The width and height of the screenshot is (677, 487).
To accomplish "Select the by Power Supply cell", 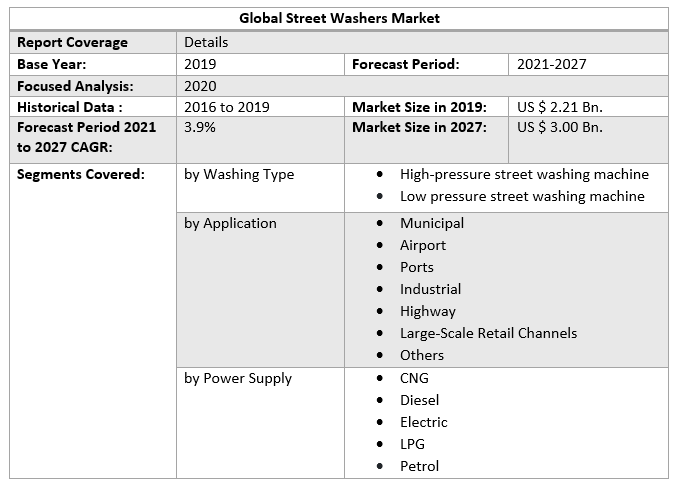I will coord(238,378).
